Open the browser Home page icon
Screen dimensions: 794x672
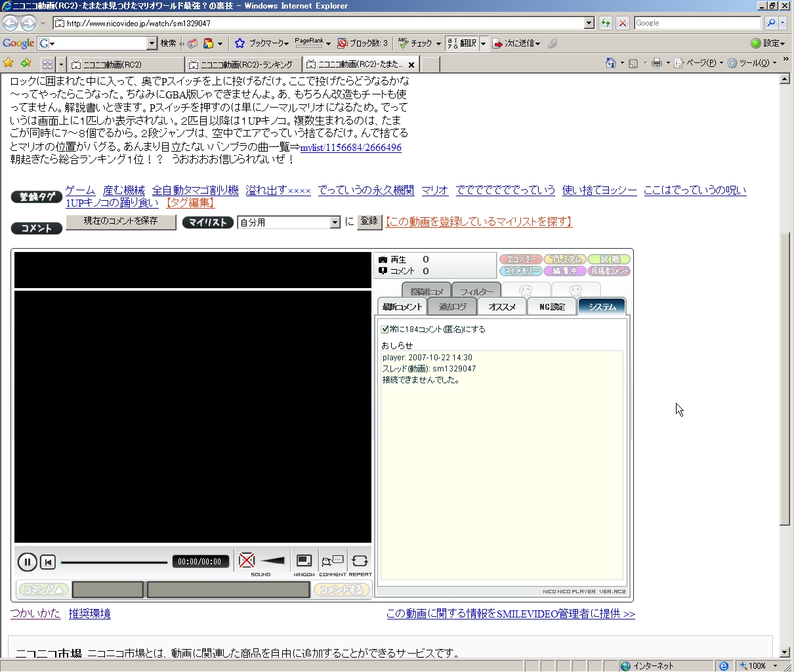point(611,63)
